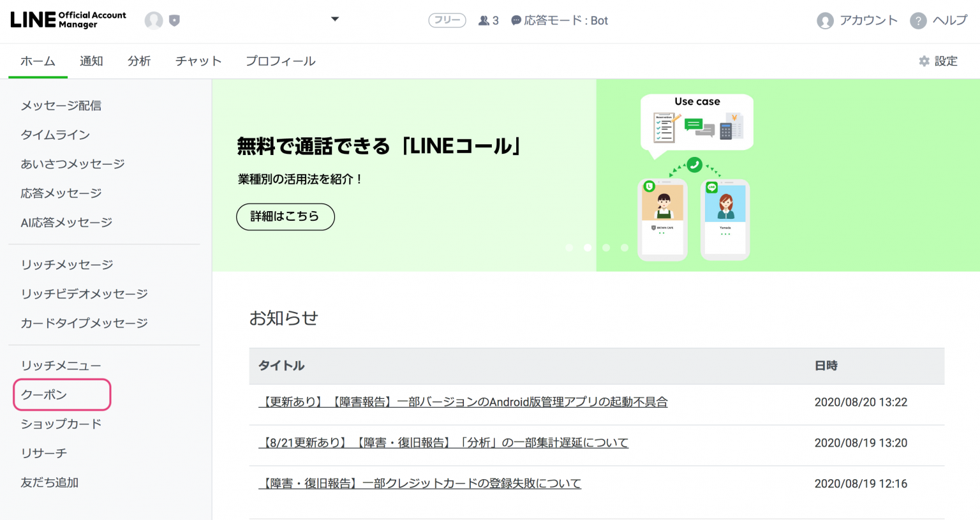Open リッチメニュー in the sidebar
This screenshot has width=980, height=520.
(61, 366)
